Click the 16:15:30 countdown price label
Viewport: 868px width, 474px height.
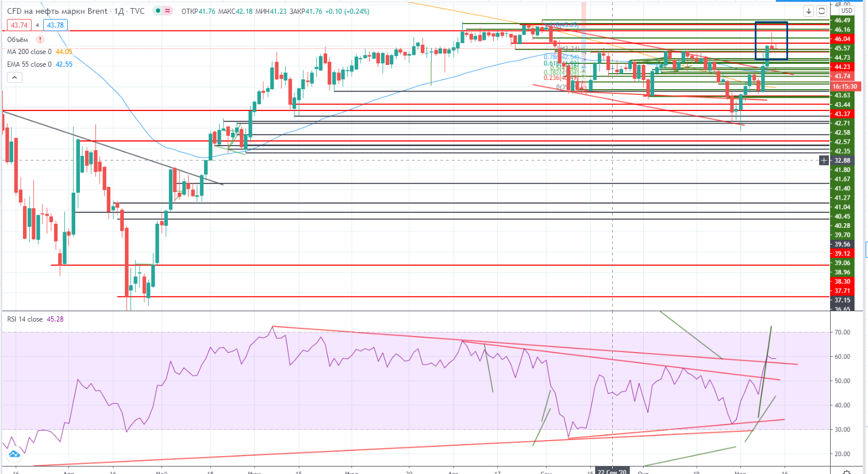(845, 86)
